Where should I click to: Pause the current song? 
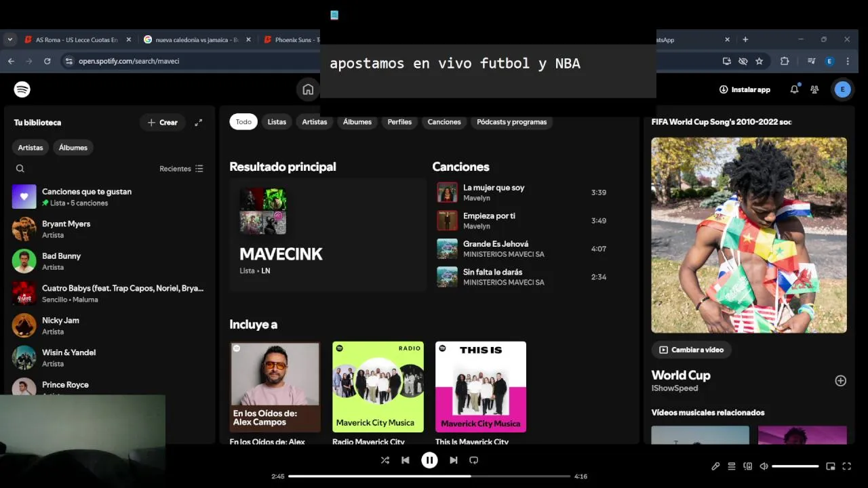429,460
